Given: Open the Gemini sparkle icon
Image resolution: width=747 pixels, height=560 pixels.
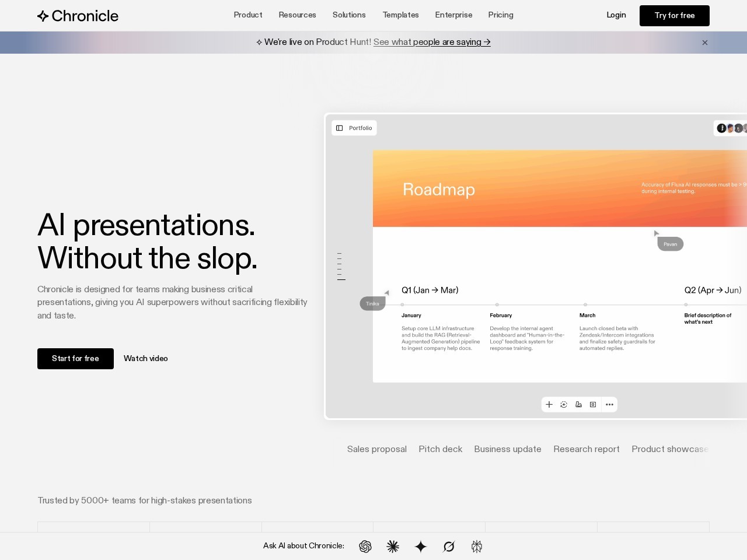Looking at the screenshot, I should coord(421,547).
